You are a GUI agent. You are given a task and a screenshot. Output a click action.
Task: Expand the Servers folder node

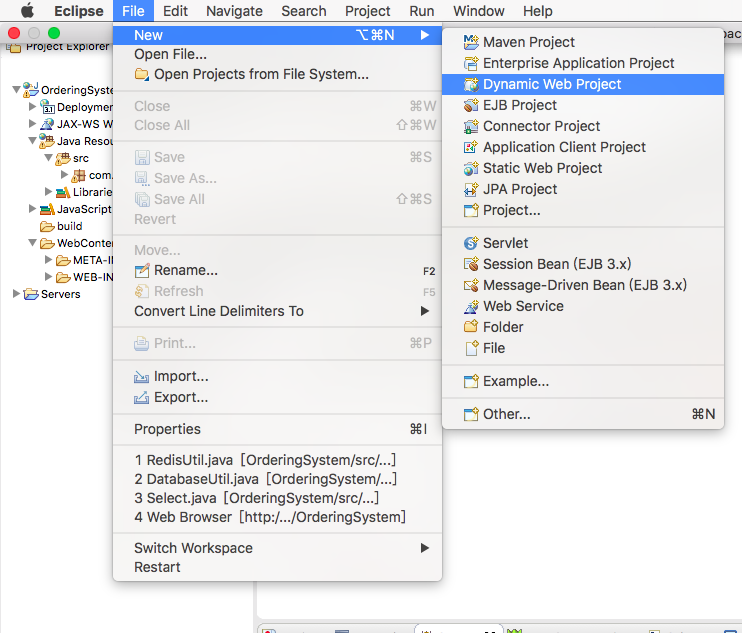click(16, 294)
